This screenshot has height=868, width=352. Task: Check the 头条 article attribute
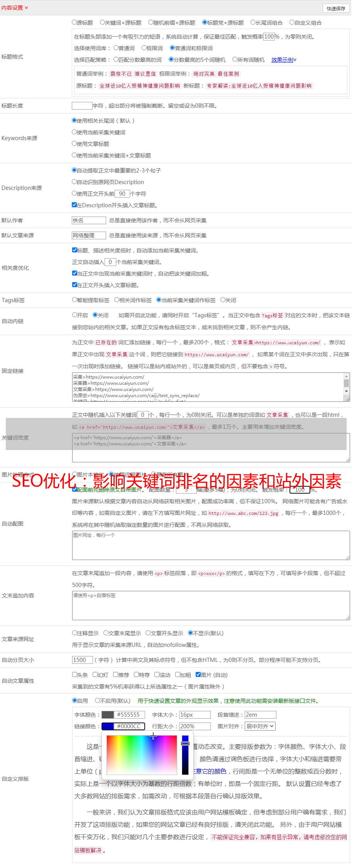click(x=75, y=675)
